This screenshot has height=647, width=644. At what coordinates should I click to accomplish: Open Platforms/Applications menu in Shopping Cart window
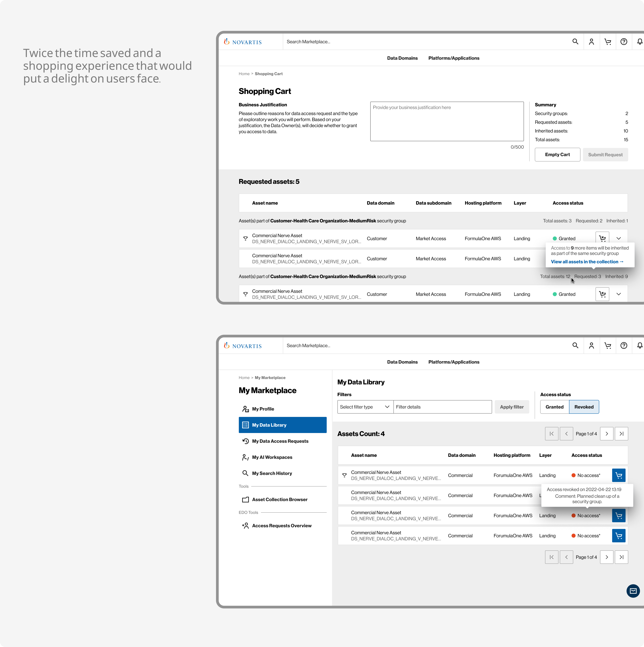453,58
